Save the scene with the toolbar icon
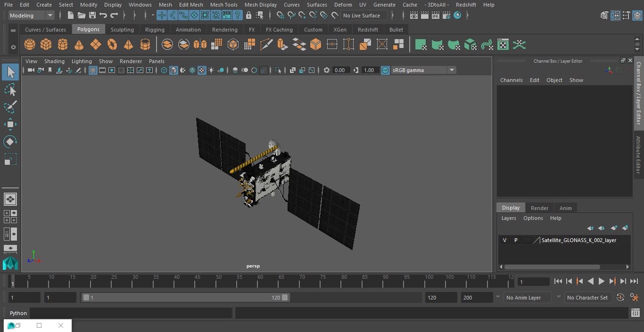644x332 pixels. coord(92,16)
